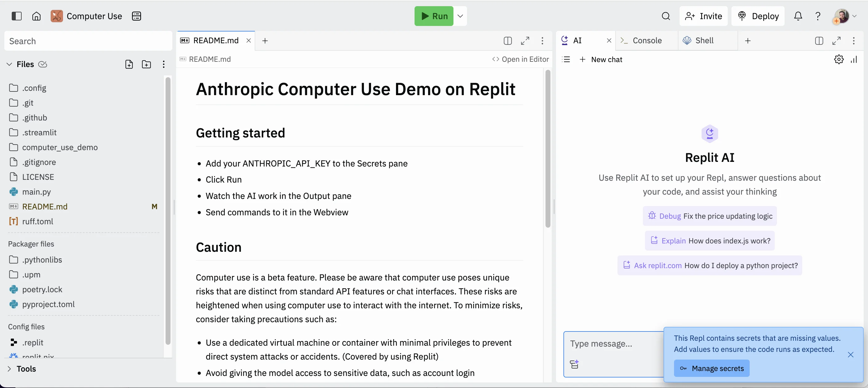
Task: Click the Open in Editor link
Action: click(x=520, y=59)
